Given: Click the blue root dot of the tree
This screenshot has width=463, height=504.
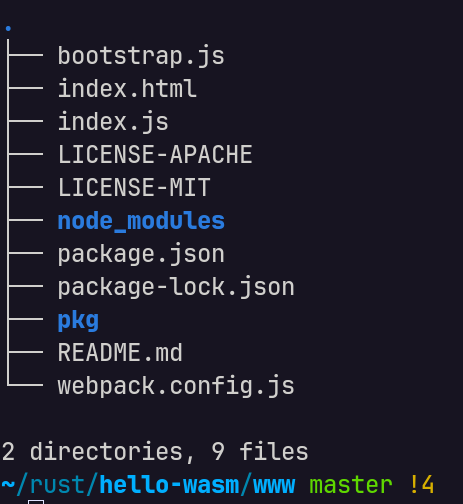Looking at the screenshot, I should [8, 29].
